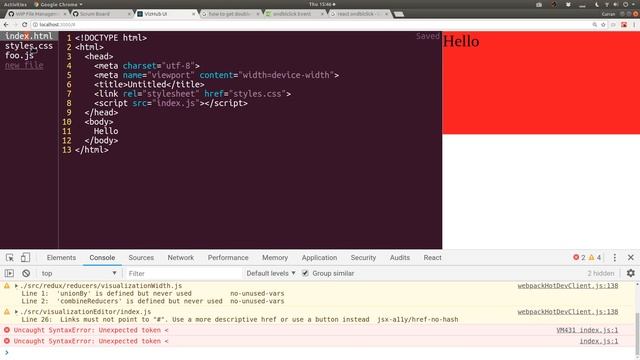Toggle the Group similar checkbox

(305, 273)
